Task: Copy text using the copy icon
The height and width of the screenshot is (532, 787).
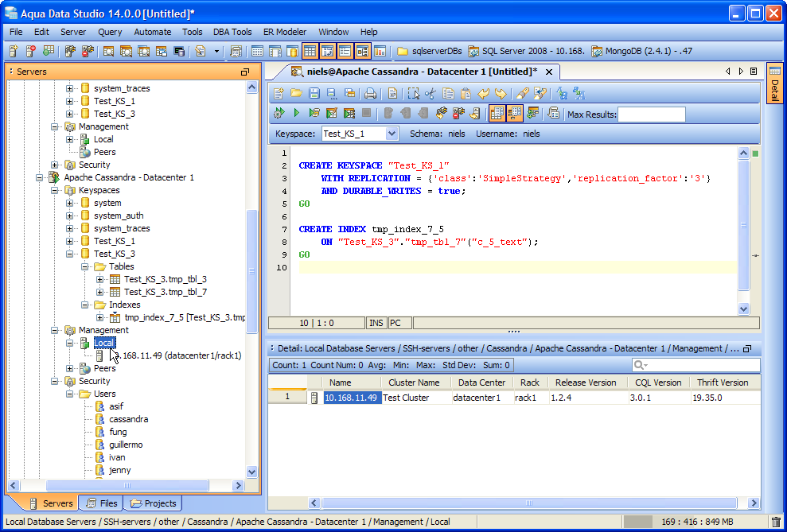Action: (448, 93)
